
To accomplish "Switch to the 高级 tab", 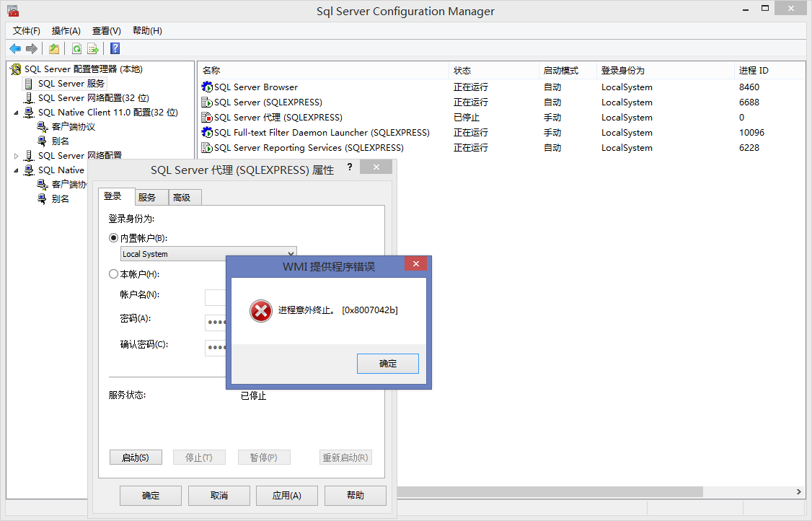I will pos(185,198).
